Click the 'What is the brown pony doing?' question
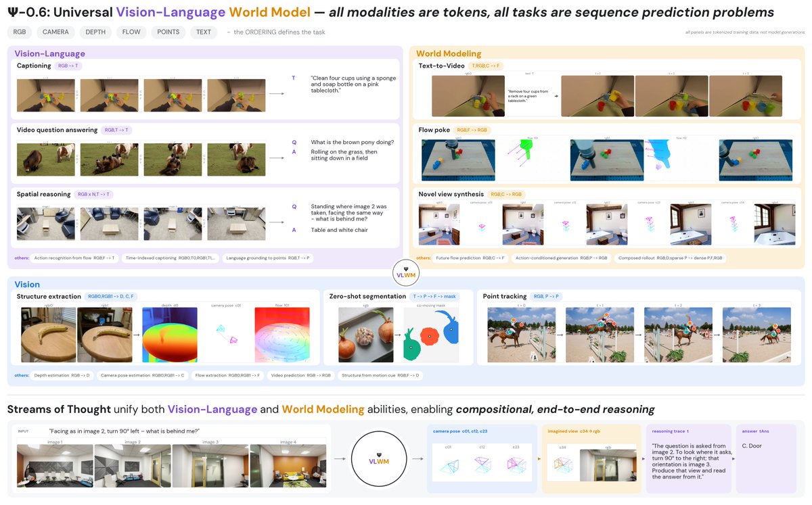The height and width of the screenshot is (505, 812). (352, 142)
